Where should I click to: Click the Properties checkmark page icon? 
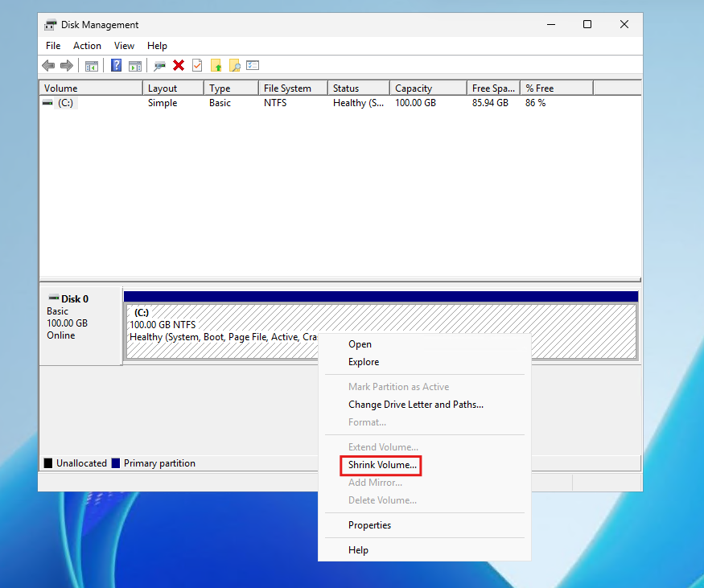[197, 65]
